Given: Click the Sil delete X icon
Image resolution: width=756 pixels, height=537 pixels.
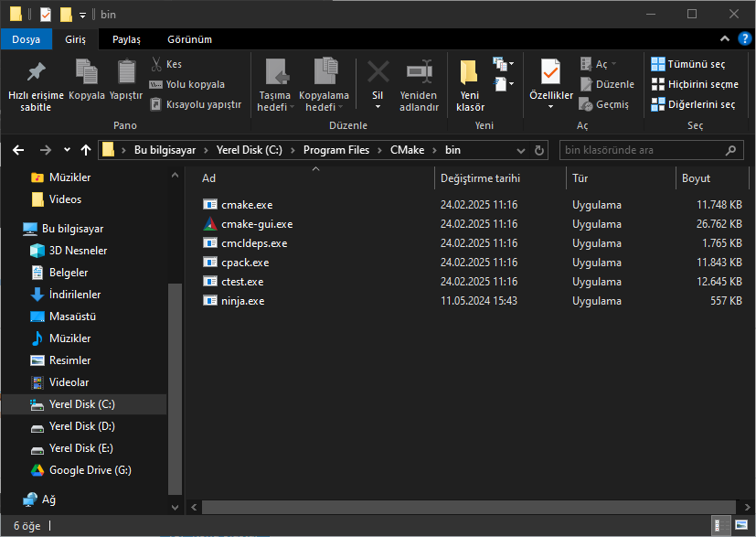Looking at the screenshot, I should (x=378, y=72).
